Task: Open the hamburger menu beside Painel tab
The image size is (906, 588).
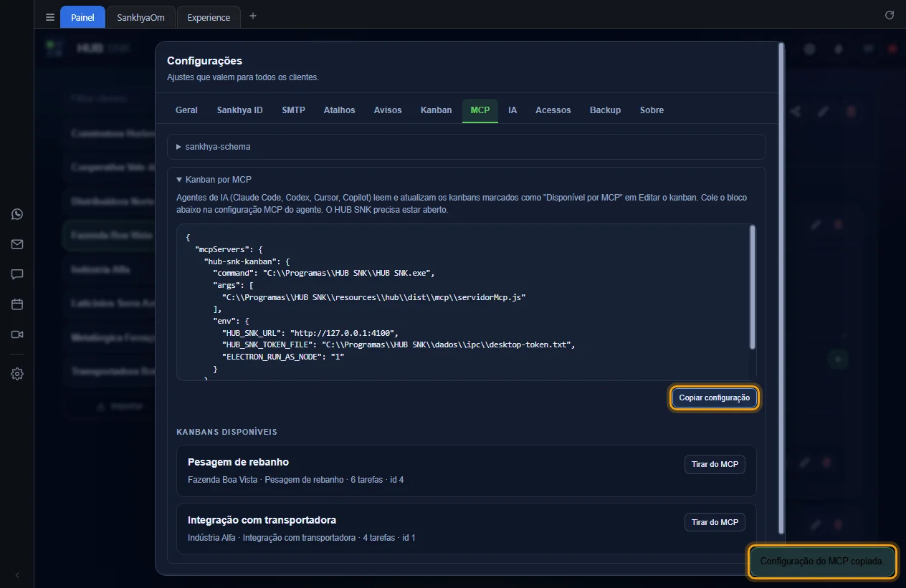Action: pyautogui.click(x=49, y=17)
